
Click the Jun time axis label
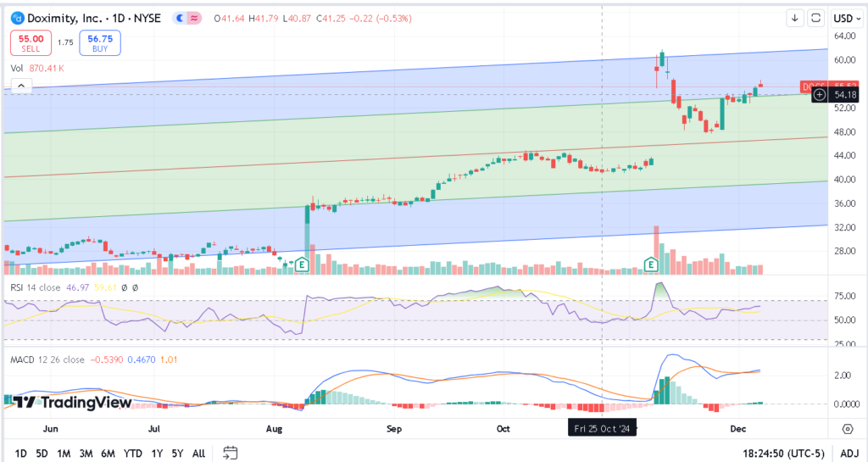(50, 429)
